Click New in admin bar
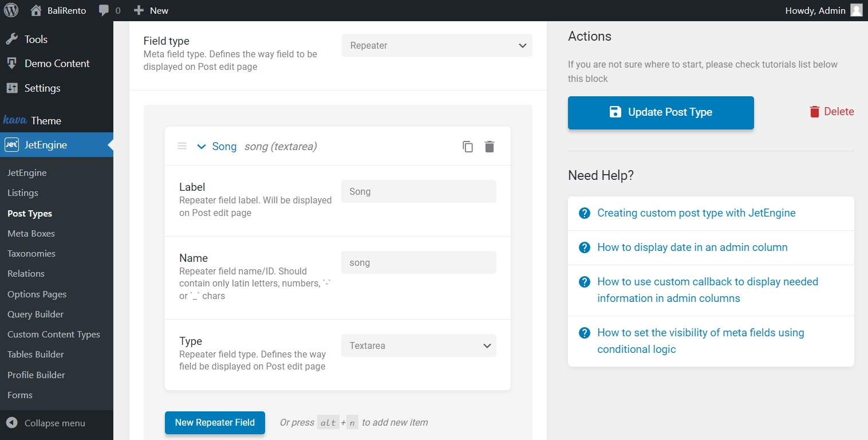 pyautogui.click(x=159, y=10)
